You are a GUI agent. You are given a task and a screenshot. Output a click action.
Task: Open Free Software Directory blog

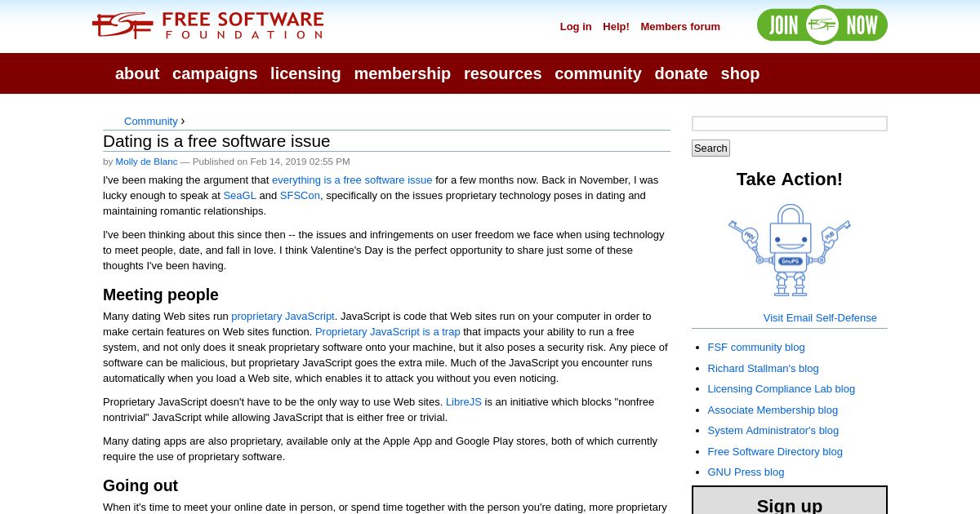(775, 452)
